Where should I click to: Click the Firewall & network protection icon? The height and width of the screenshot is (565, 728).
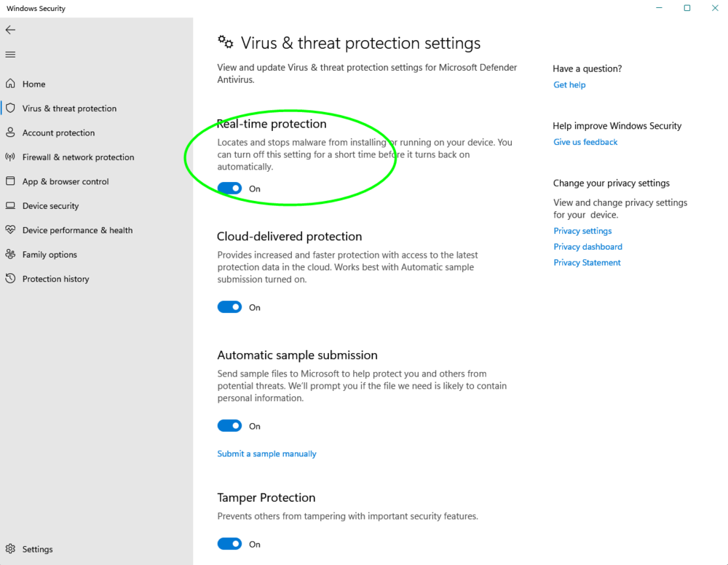coord(10,157)
